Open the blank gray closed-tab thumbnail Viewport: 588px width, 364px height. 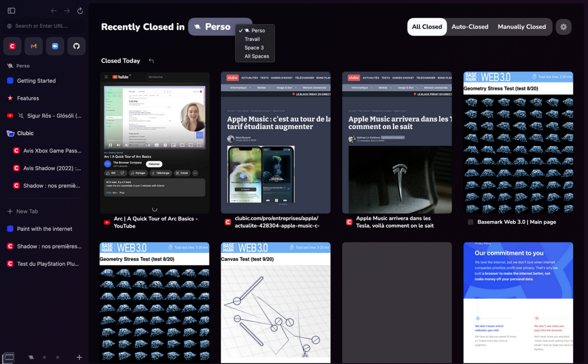pyautogui.click(x=397, y=303)
